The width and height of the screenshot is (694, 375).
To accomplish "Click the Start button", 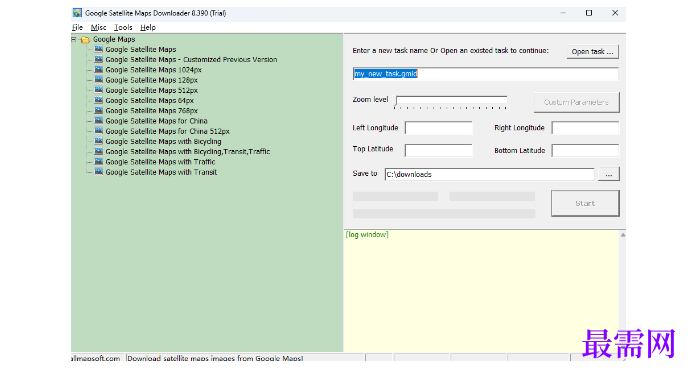I will (x=585, y=203).
